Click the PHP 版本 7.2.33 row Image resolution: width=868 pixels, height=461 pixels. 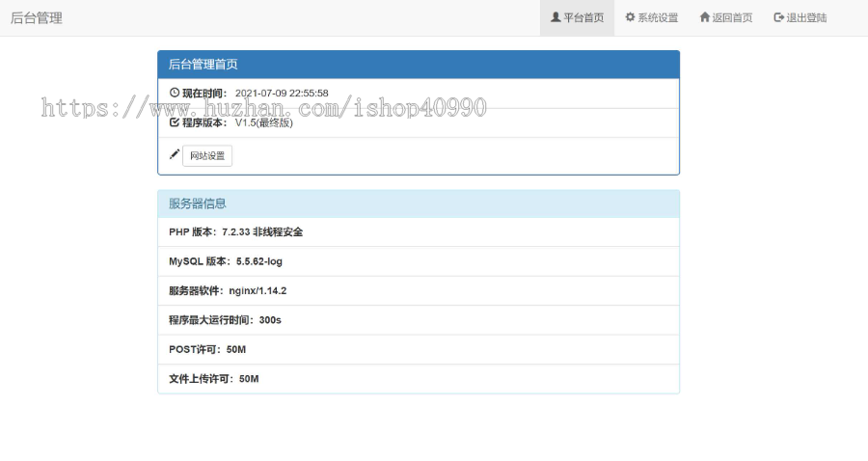point(419,231)
